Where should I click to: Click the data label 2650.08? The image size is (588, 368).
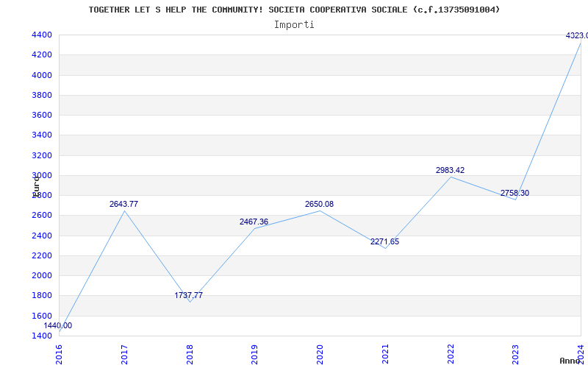point(319,204)
